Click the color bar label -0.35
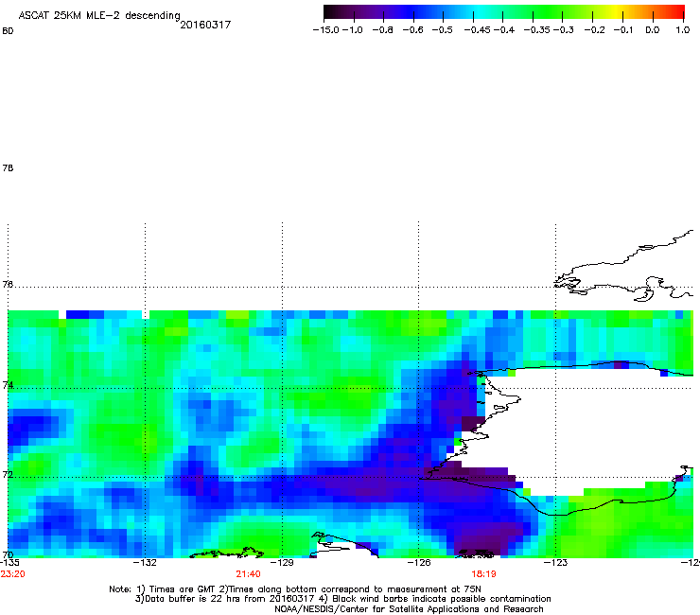 click(x=537, y=30)
